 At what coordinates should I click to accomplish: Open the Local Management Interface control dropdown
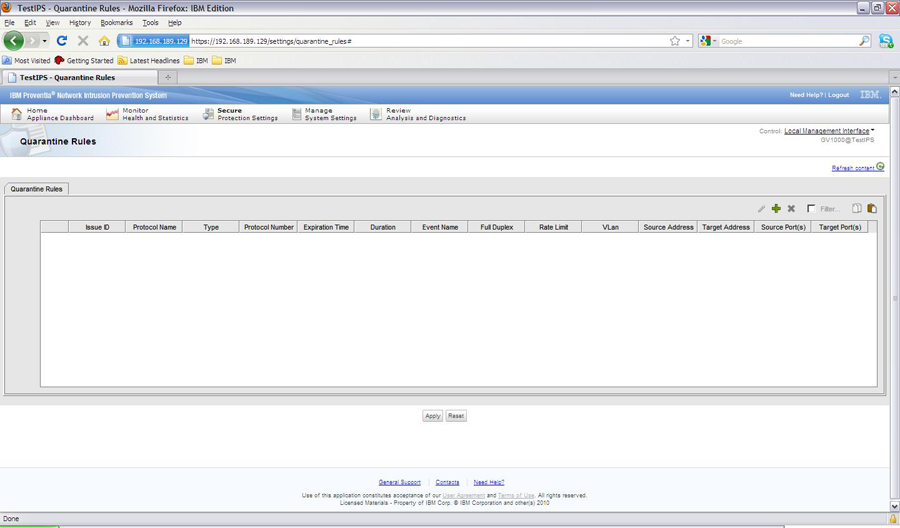click(x=829, y=131)
